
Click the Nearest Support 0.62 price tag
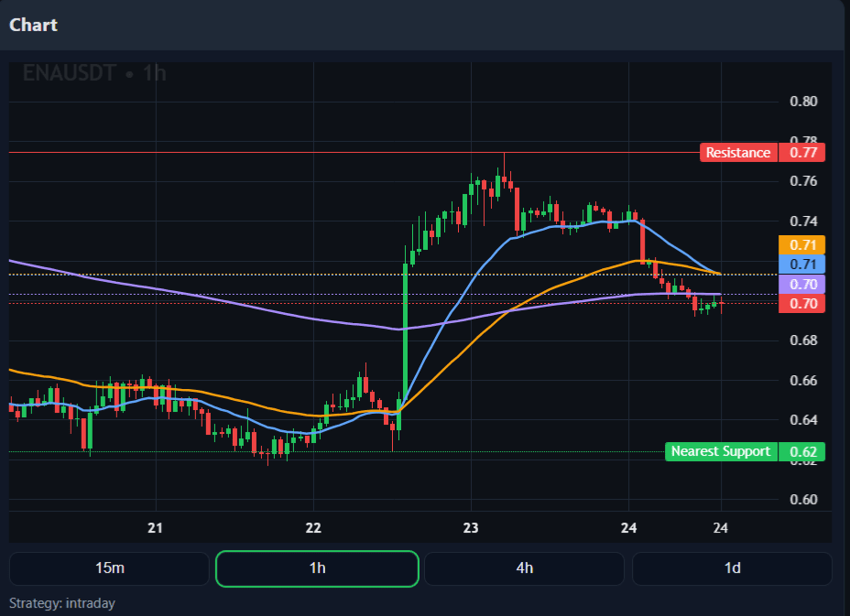802,451
